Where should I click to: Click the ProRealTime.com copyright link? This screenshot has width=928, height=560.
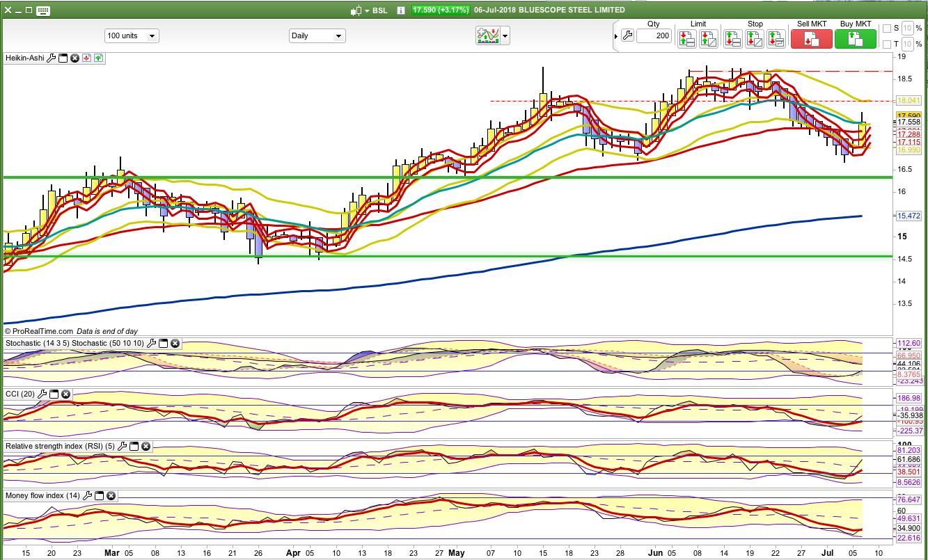coord(38,332)
